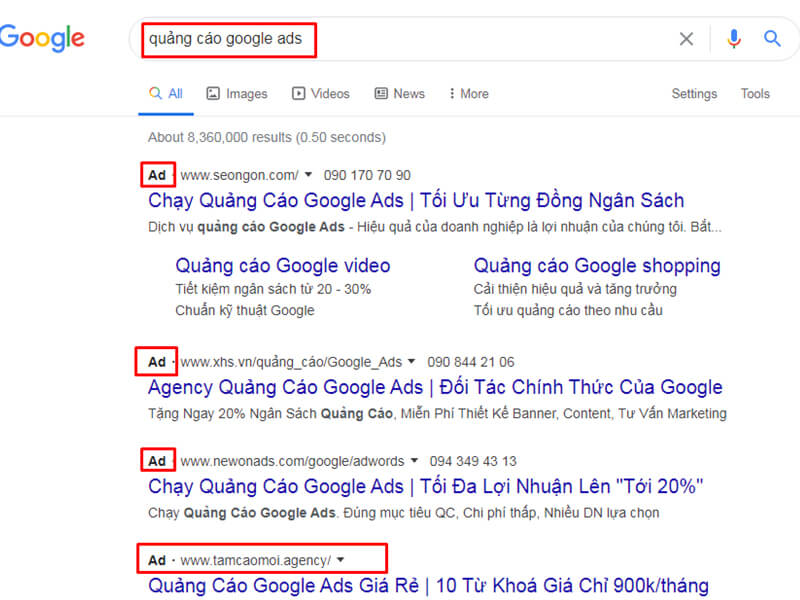
Task: Clear the search query with the X icon
Action: pyautogui.click(x=687, y=38)
